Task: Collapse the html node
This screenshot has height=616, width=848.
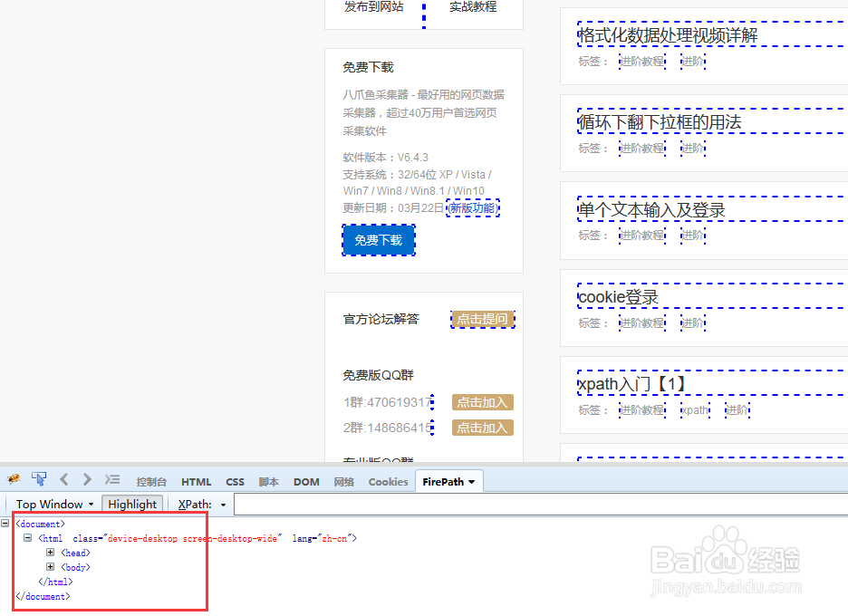Action: [x=27, y=537]
